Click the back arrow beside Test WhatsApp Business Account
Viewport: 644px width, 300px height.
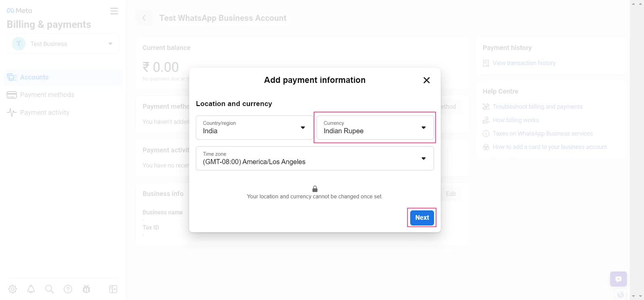(144, 18)
